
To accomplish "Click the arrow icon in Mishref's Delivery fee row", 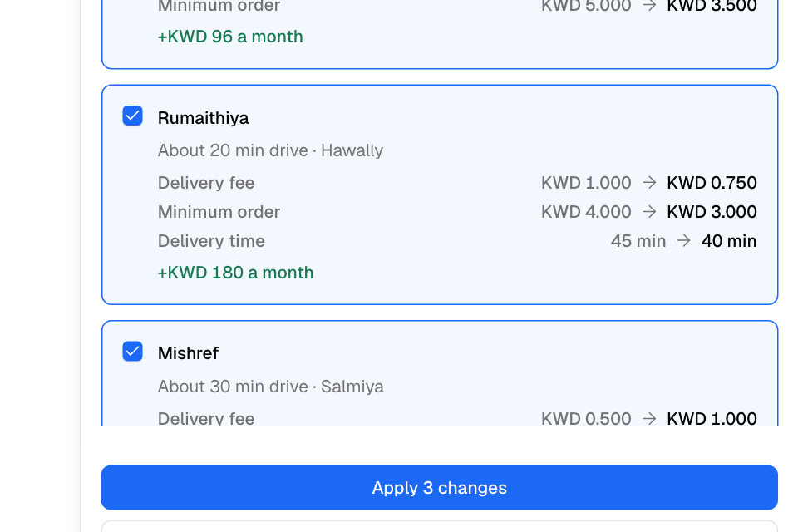I will 649,418.
